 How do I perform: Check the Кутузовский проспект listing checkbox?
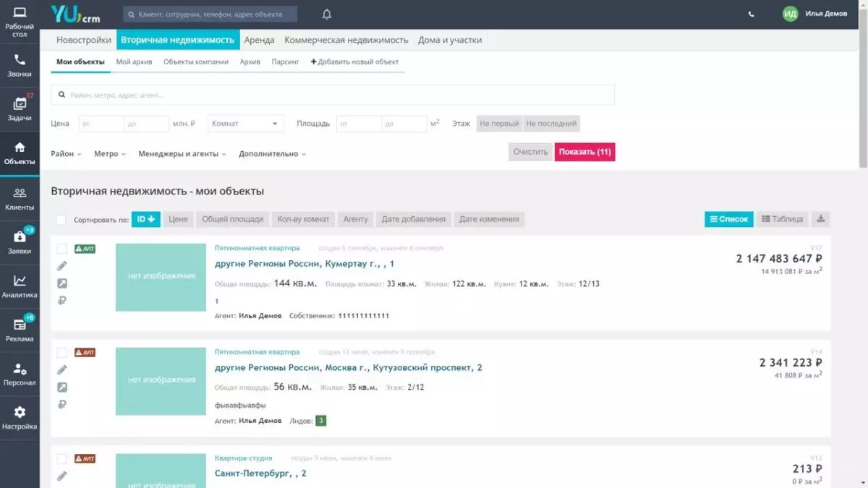point(62,353)
